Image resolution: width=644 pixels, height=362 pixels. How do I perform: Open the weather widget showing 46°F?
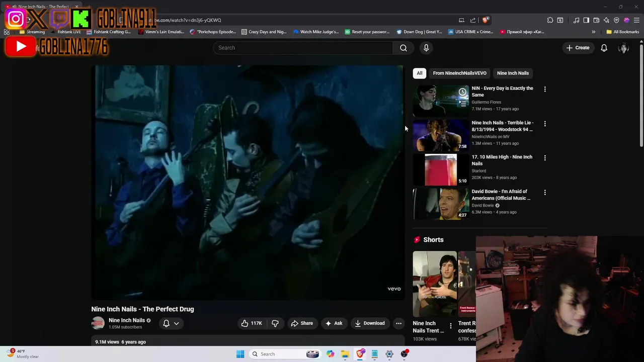(x=22, y=354)
